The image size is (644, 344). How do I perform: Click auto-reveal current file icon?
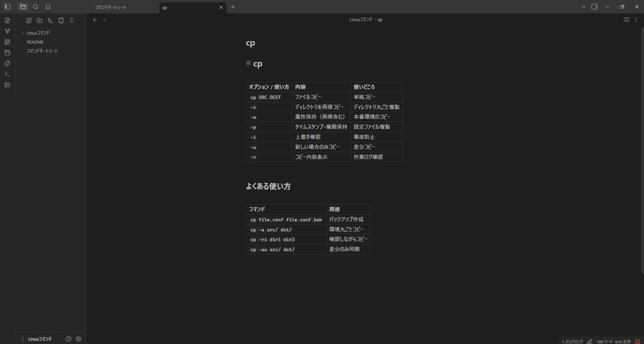[x=61, y=21]
